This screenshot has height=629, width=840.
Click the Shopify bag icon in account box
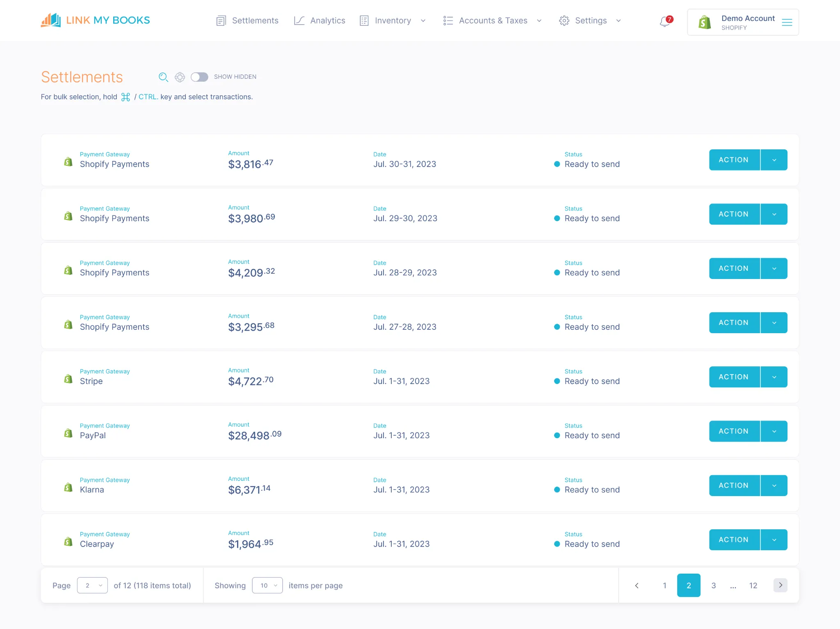tap(704, 22)
